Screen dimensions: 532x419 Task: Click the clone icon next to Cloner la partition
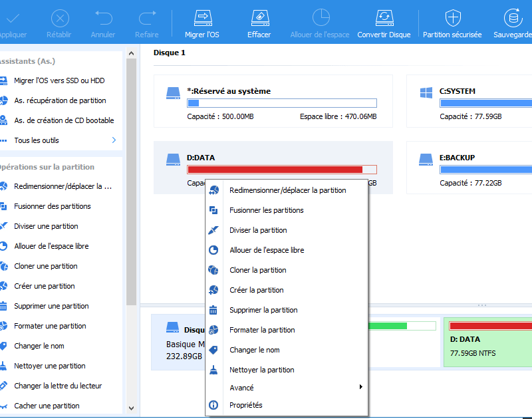click(213, 270)
